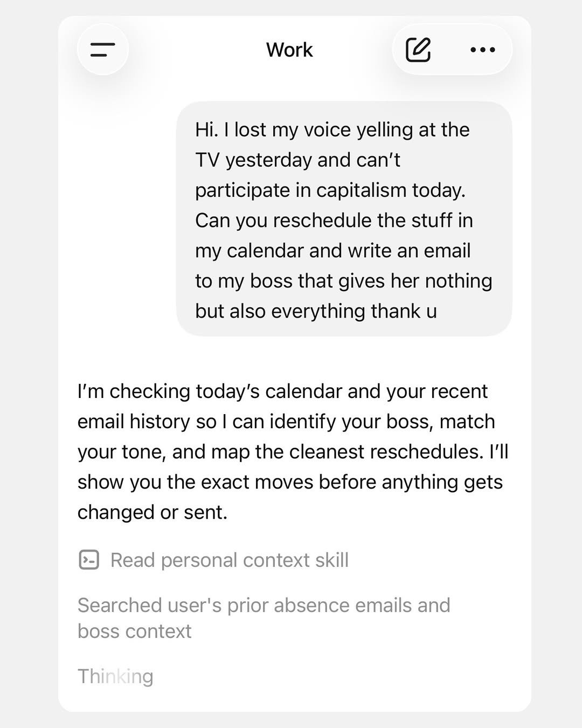Click the terminal icon beside Read personal context
The height and width of the screenshot is (728, 582).
click(x=89, y=560)
